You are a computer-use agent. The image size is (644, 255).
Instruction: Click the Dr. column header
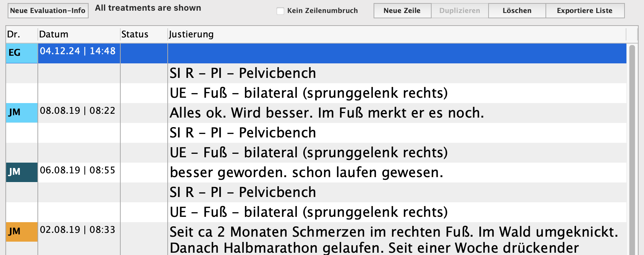click(21, 34)
